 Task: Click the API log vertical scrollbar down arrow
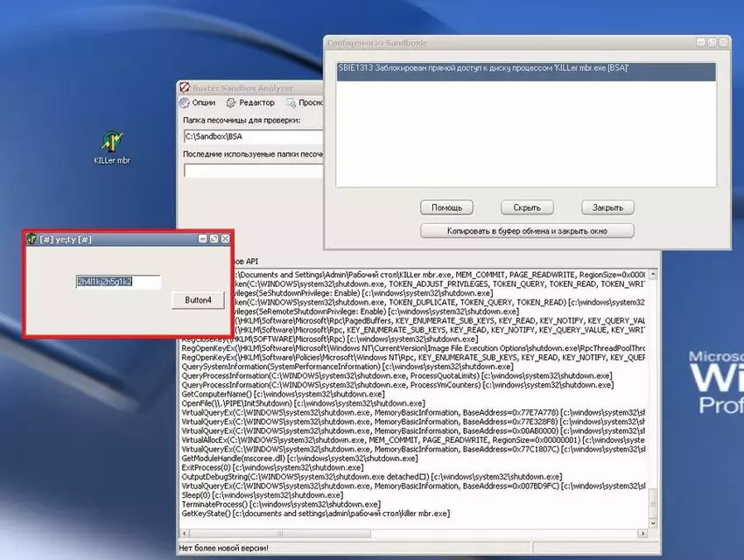(653, 523)
